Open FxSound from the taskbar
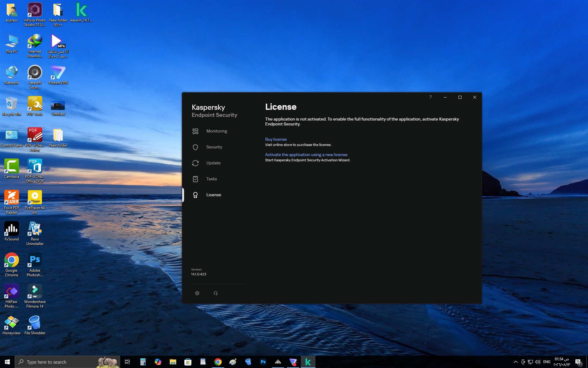The height and width of the screenshot is (368, 588). [278, 362]
